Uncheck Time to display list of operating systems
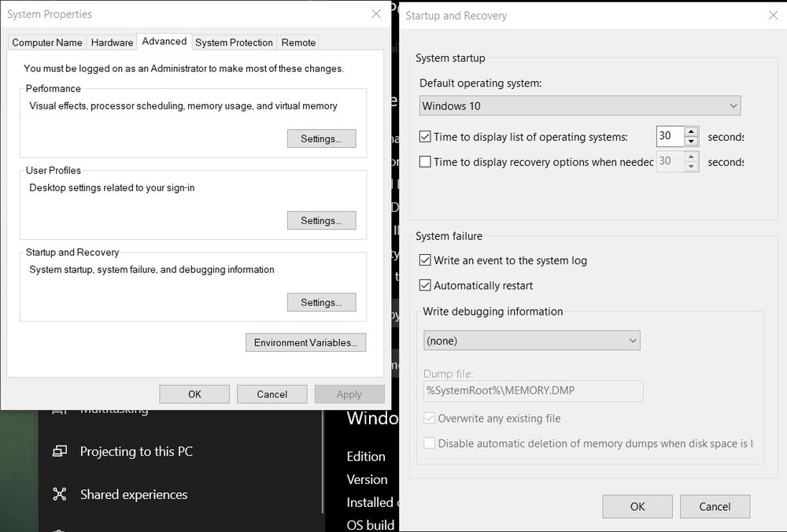Screen dimensions: 787x532 (x=425, y=136)
